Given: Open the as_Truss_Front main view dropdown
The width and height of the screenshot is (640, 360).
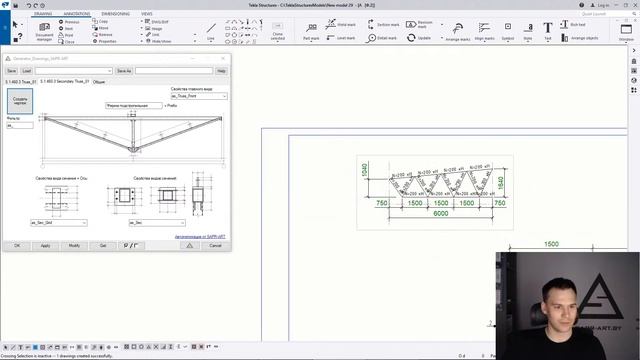Looking at the screenshot, I should 199,96.
